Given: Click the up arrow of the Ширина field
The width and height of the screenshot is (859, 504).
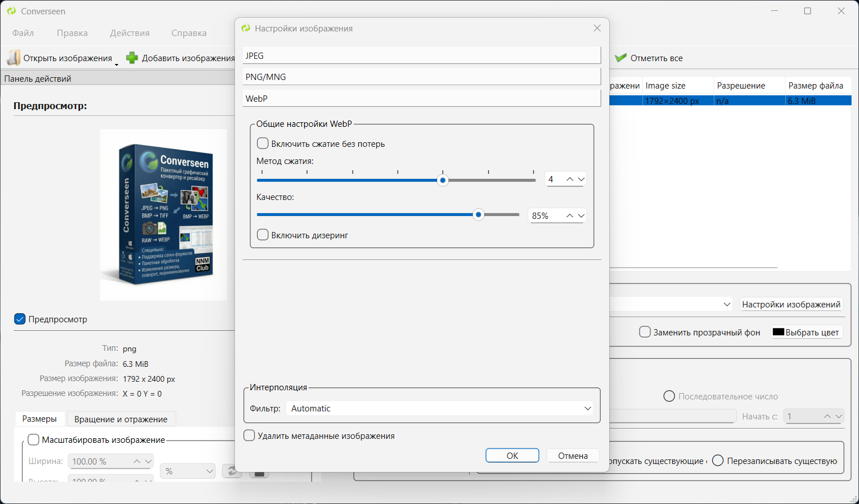Looking at the screenshot, I should click(x=137, y=461).
